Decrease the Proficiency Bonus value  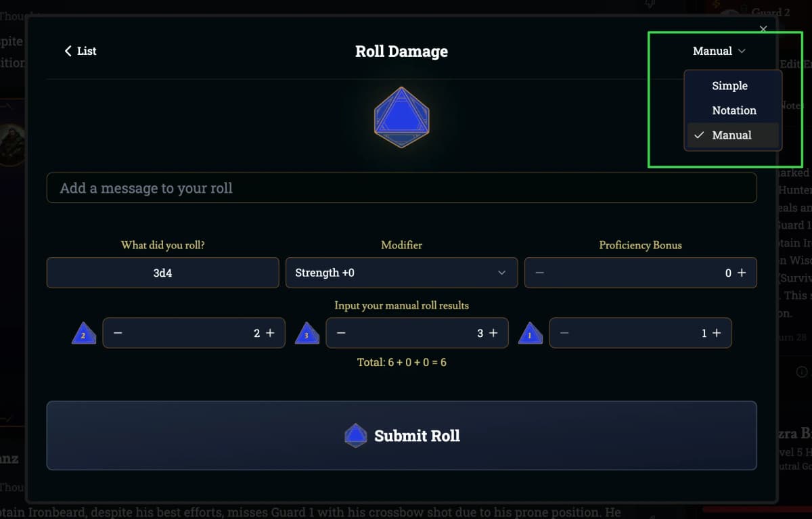pos(539,273)
